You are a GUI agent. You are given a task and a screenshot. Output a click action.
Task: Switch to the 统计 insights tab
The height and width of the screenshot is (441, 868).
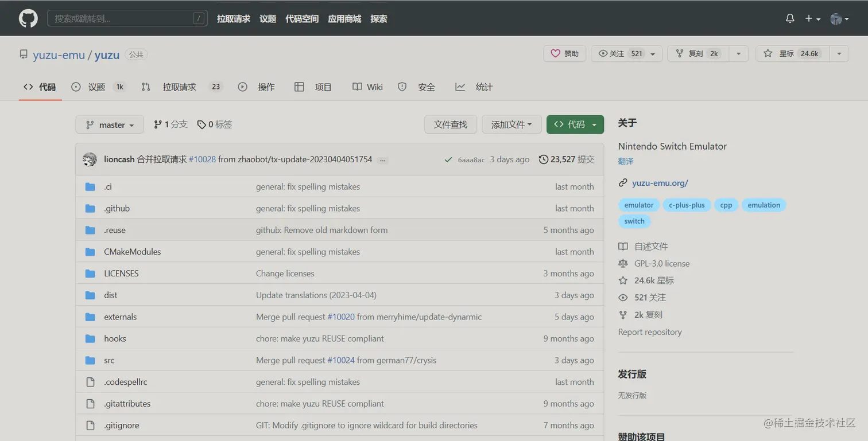[474, 87]
